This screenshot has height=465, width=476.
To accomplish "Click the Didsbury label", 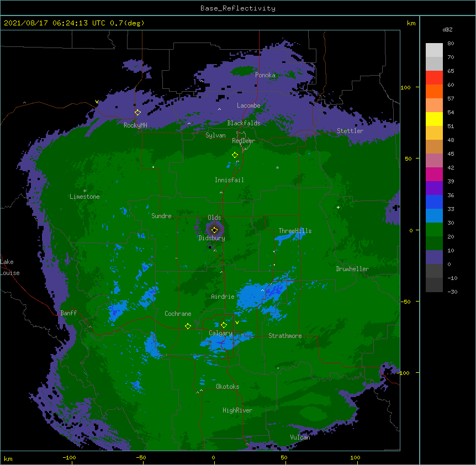I will 212,238.
